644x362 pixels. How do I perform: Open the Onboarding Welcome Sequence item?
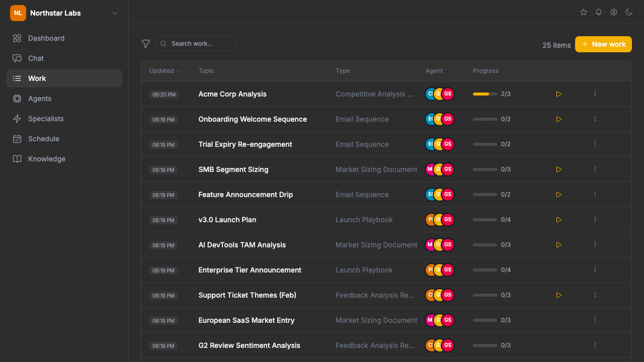pyautogui.click(x=253, y=119)
